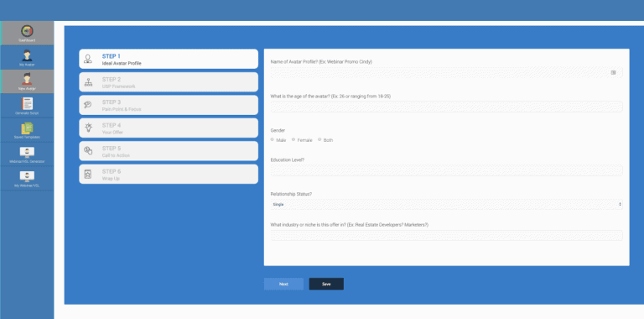
Task: Click the Education Level text field
Action: (446, 170)
